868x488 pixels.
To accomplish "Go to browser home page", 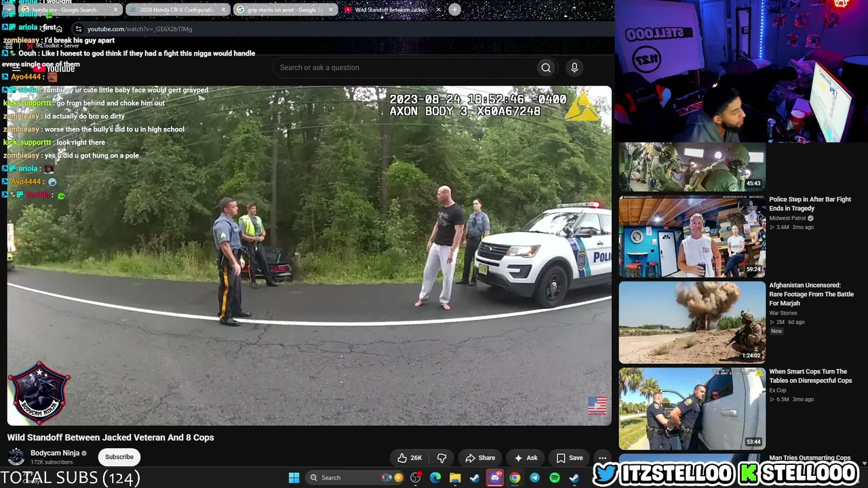I will 59,29.
